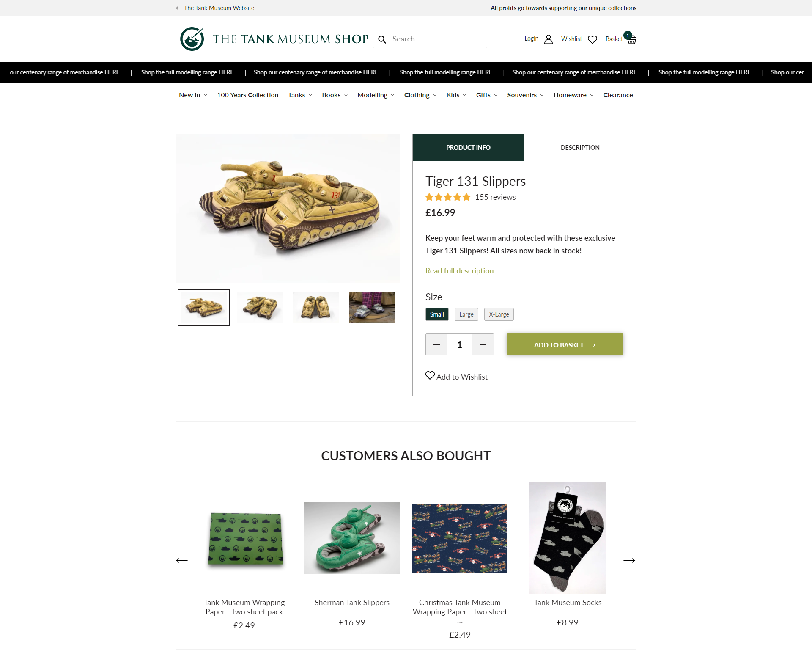Open login via the user icon

pos(549,39)
